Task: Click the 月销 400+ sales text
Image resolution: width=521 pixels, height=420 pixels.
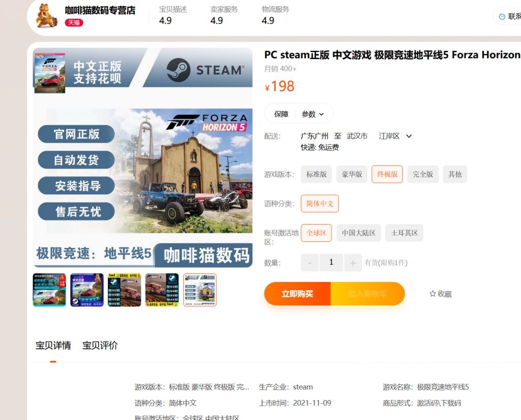Action: coord(280,69)
